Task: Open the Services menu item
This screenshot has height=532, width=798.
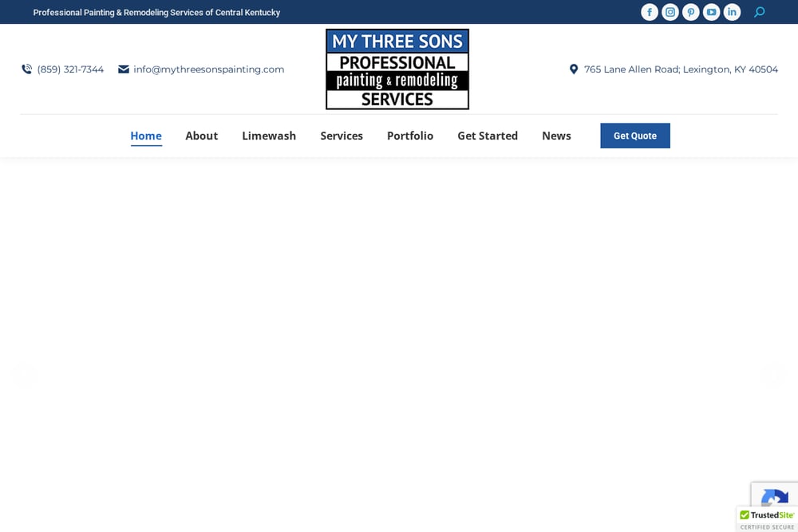Action: click(342, 136)
